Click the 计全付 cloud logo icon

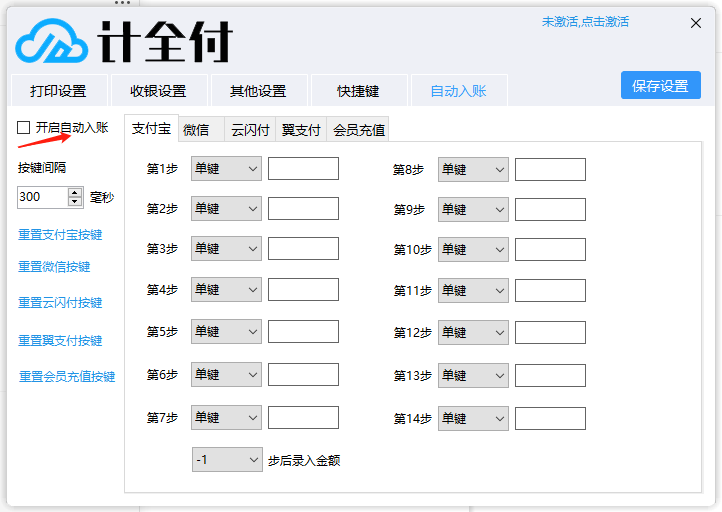click(x=52, y=41)
